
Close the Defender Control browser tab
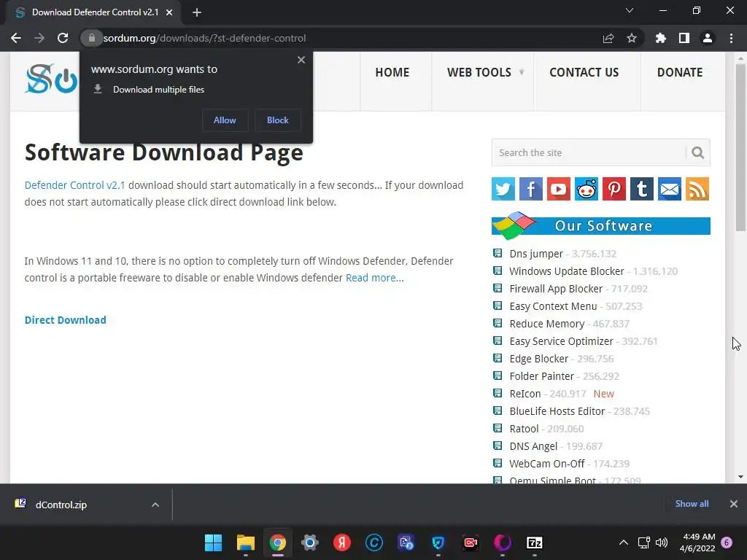point(169,12)
